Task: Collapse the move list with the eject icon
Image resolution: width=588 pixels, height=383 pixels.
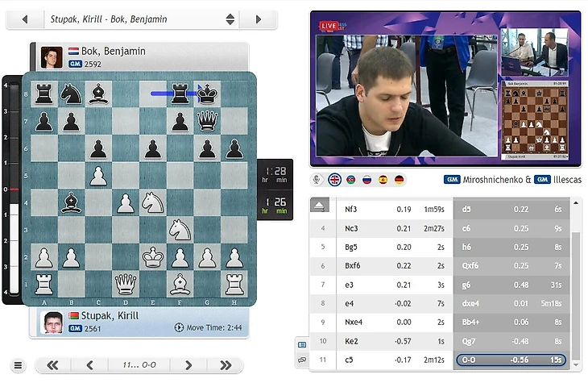Action: pos(319,205)
